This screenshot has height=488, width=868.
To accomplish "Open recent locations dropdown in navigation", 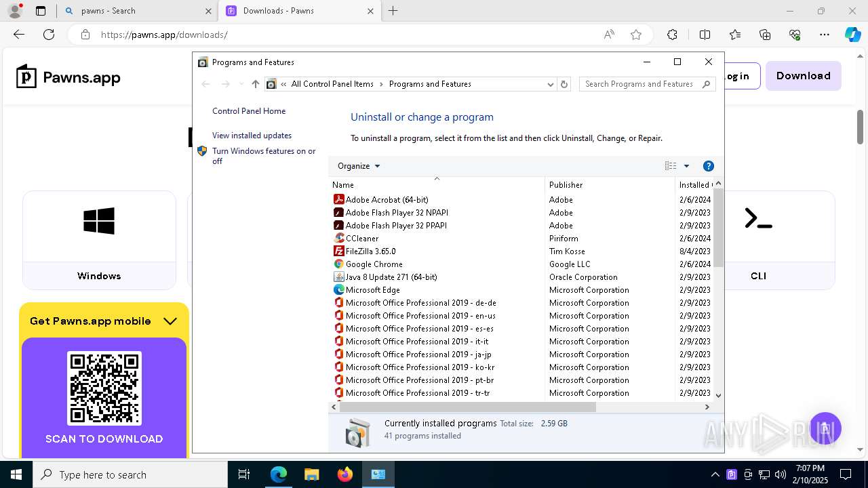I will point(241,84).
